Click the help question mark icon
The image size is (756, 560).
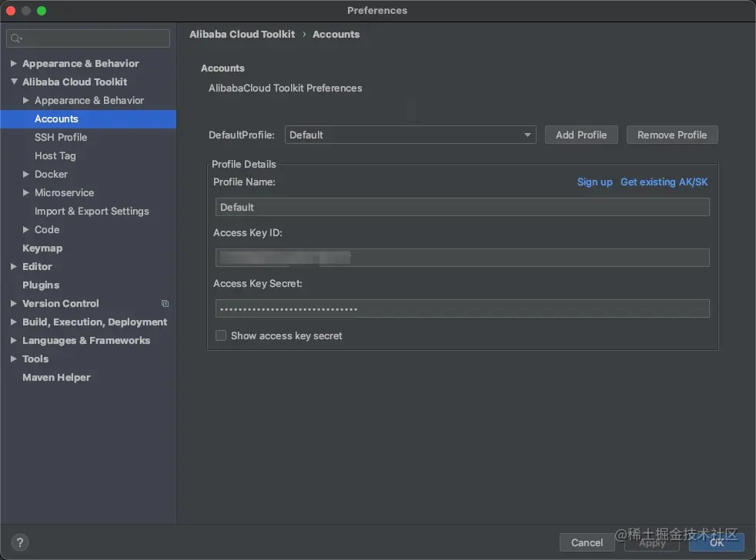20,542
